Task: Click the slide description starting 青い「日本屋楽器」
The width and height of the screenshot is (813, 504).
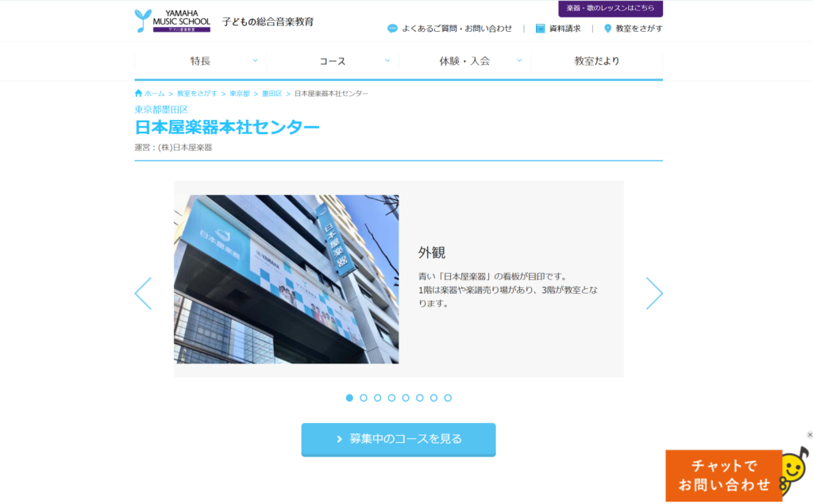Action: coord(508,290)
